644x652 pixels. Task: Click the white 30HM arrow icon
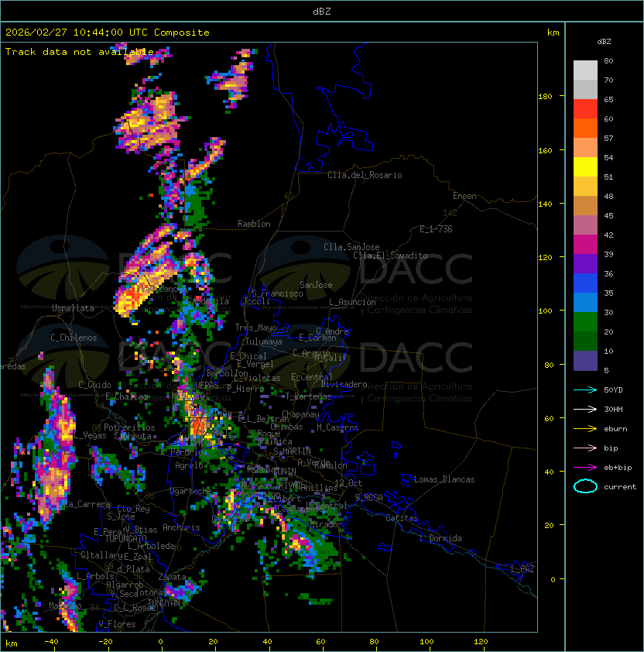tap(585, 409)
